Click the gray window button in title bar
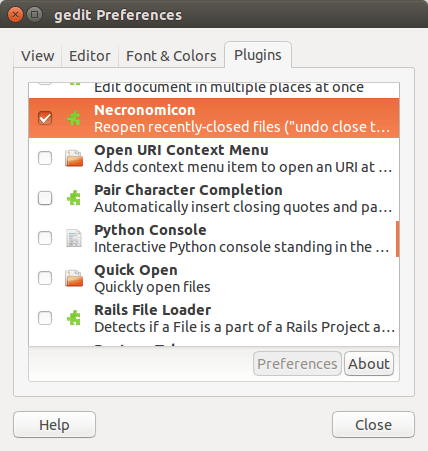 [34, 15]
